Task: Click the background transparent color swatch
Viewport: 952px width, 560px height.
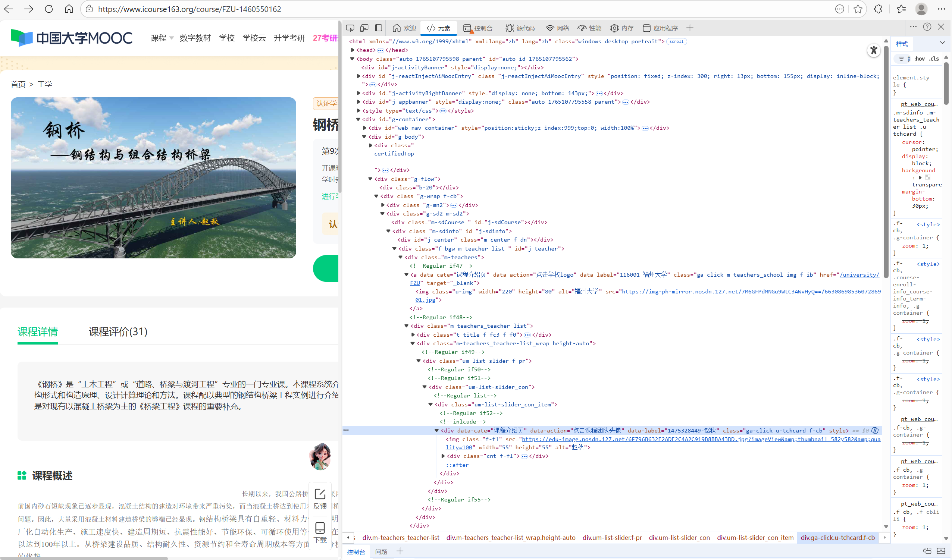Action: (927, 177)
